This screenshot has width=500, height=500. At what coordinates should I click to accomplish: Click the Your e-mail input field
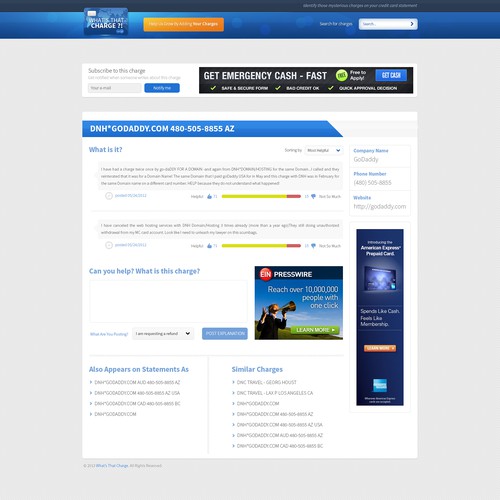(x=114, y=88)
